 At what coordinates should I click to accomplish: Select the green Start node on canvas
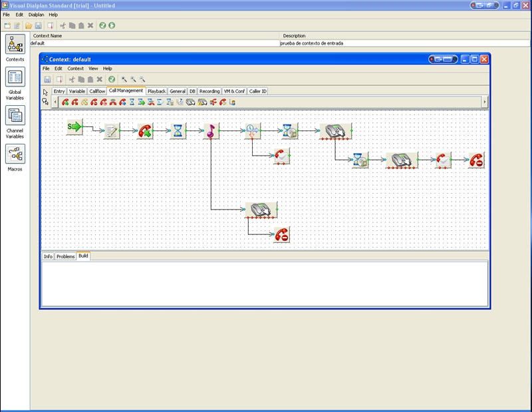[74, 126]
